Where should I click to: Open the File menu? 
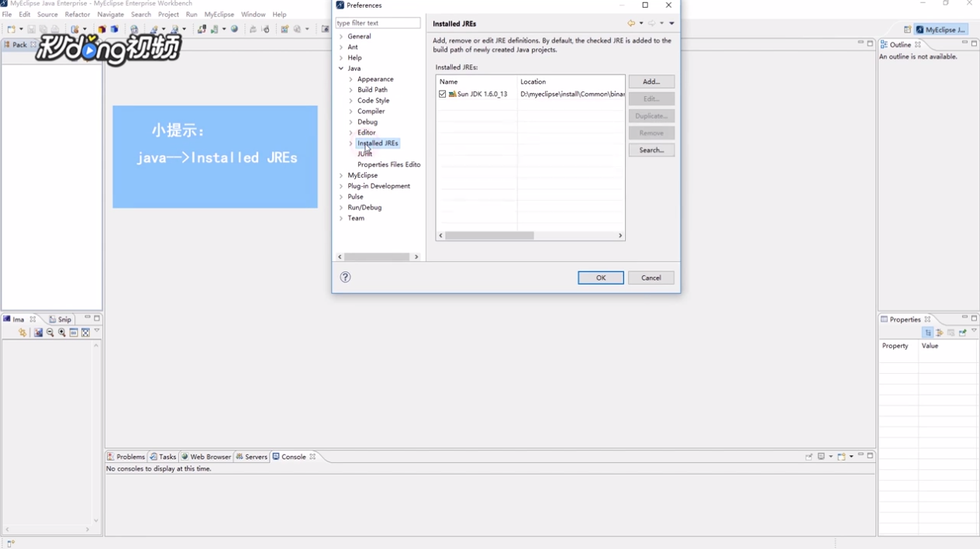(x=7, y=14)
